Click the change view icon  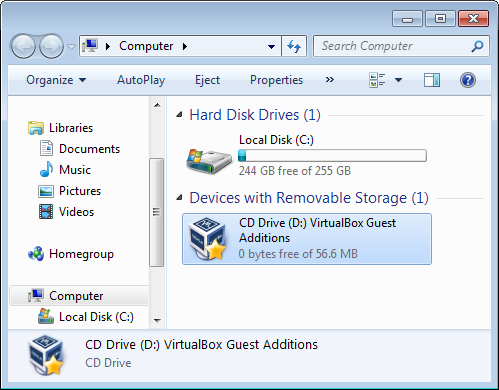[x=377, y=80]
